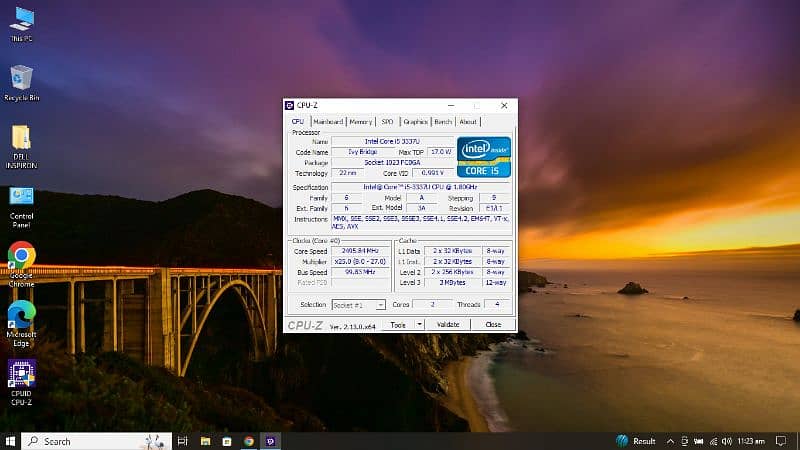Open the Tools dropdown arrow
Image resolution: width=800 pixels, height=450 pixels.
(417, 325)
